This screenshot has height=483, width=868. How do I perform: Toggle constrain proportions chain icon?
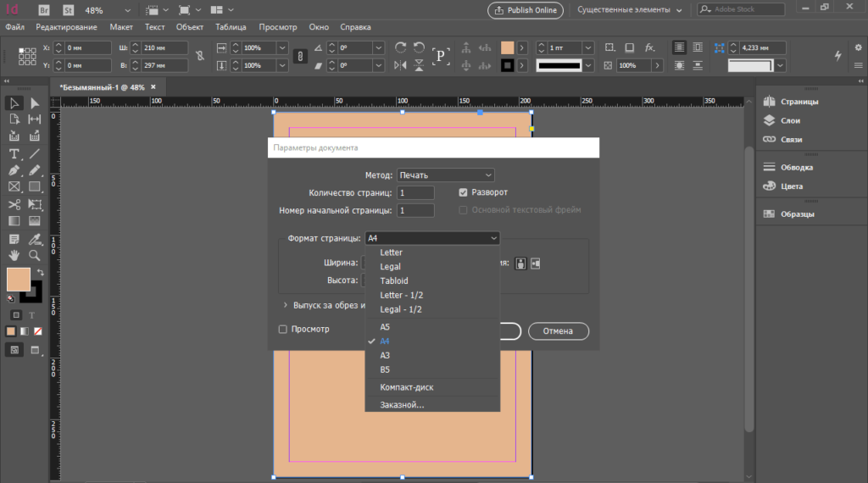point(199,56)
